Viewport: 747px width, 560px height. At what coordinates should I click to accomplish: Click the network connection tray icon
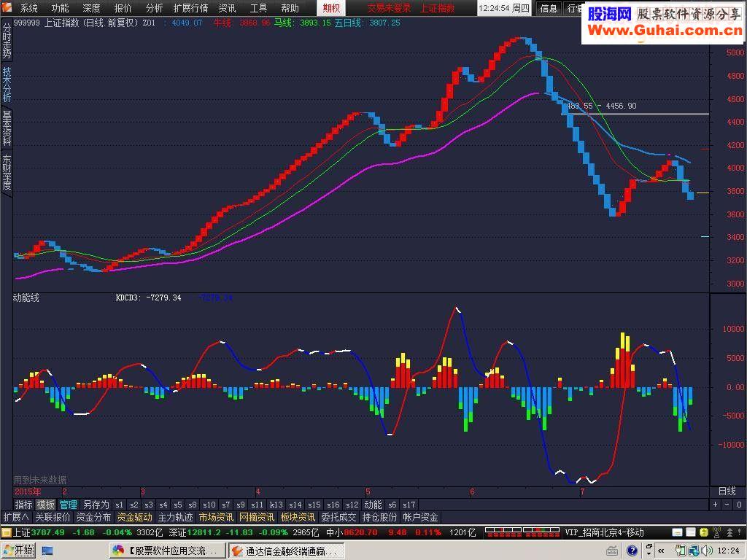pos(694,551)
